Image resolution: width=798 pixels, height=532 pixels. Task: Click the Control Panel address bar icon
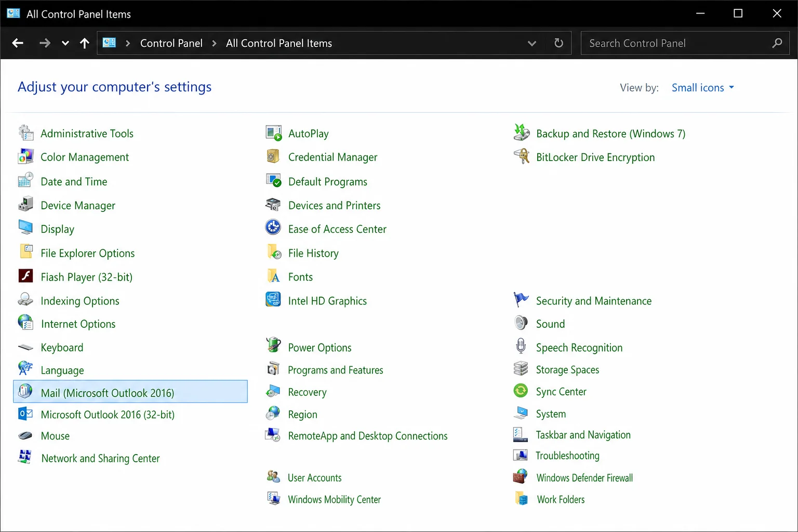(x=109, y=43)
